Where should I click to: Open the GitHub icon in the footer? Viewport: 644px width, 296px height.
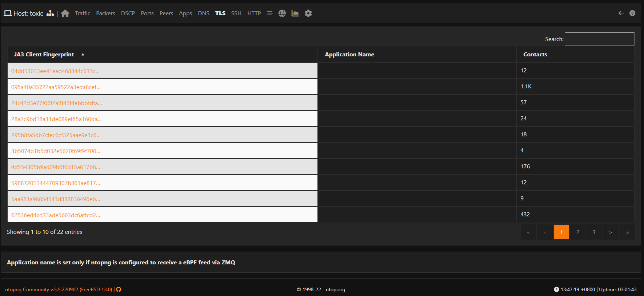[x=119, y=289]
